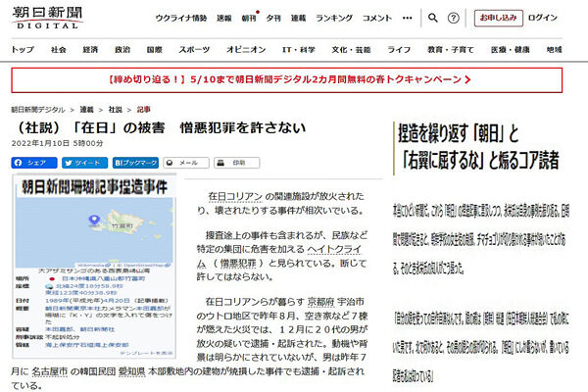This screenshot has width=588, height=392.
Task: Open コメント in top navigation
Action: click(377, 18)
